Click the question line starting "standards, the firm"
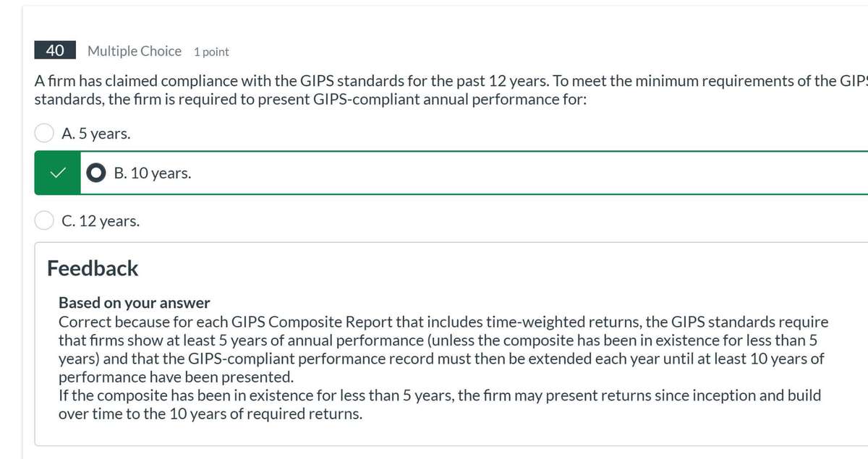868x459 pixels. coord(311,100)
